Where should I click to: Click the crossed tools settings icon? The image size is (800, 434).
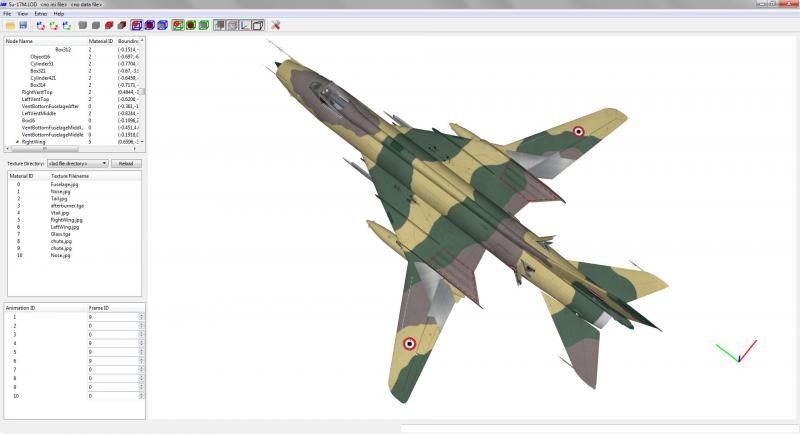[x=276, y=25]
